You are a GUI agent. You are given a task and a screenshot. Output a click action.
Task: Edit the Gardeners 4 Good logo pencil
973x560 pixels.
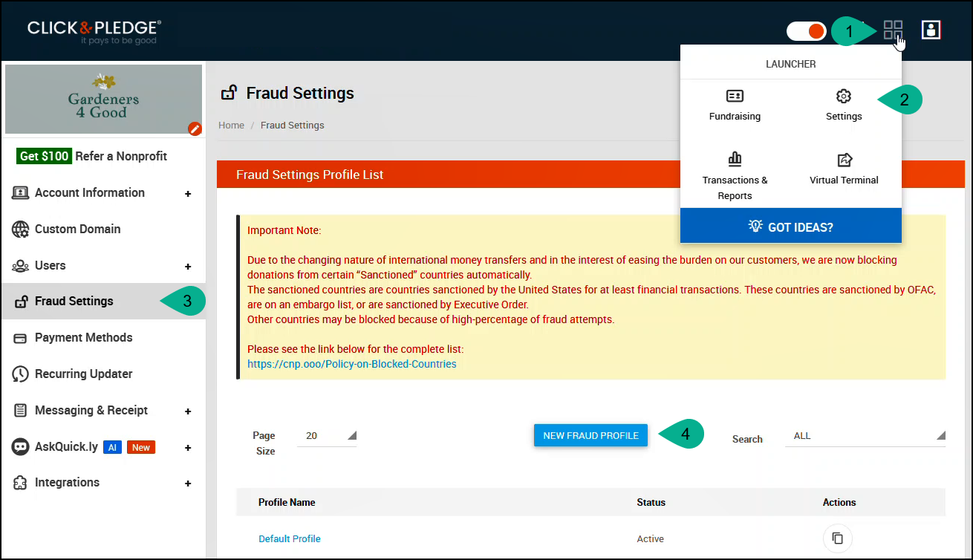195,128
